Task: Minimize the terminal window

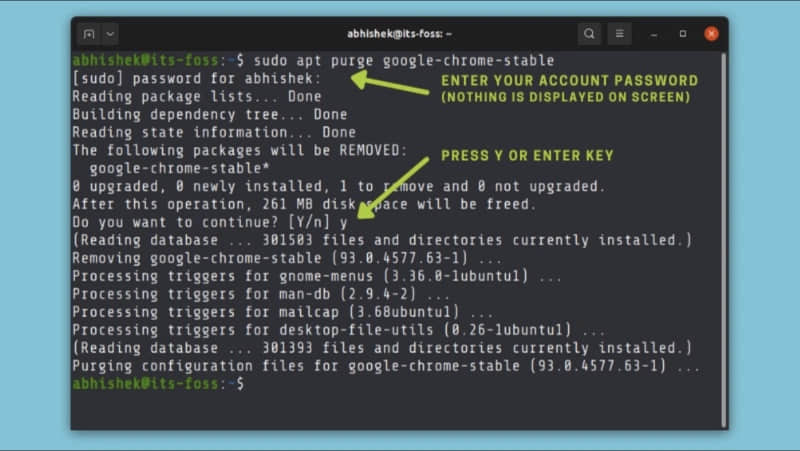Action: coord(654,34)
